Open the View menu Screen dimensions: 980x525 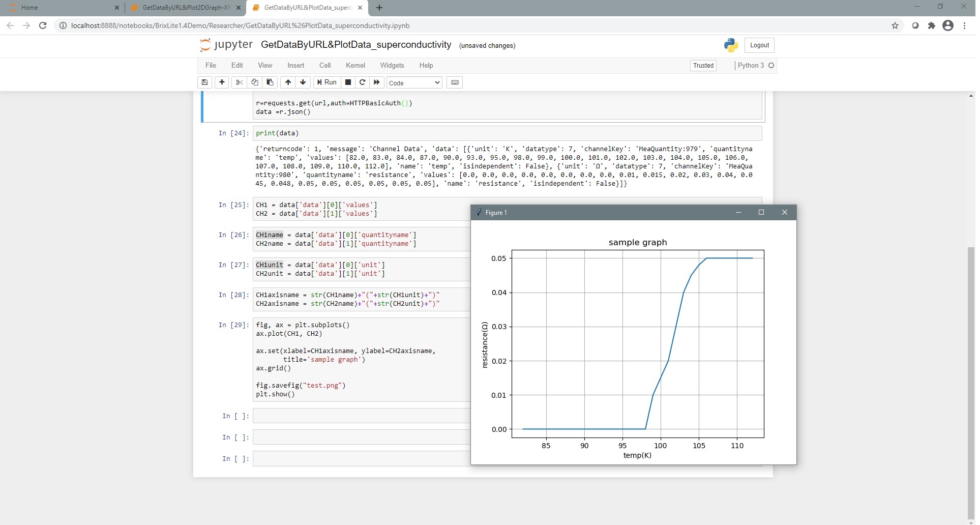[x=265, y=65]
